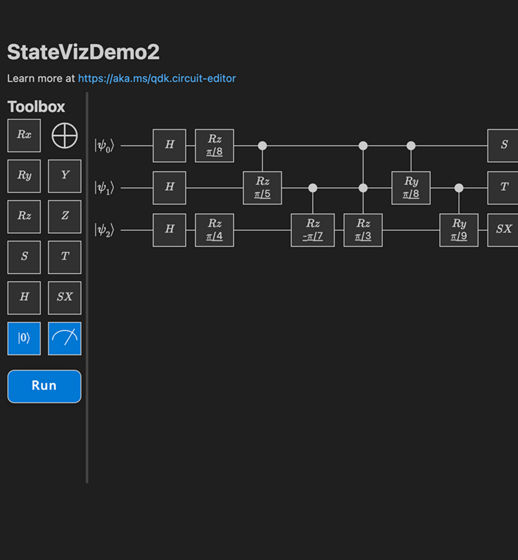Click the StateVizDemo2 title
This screenshot has width=518, height=560.
point(83,52)
